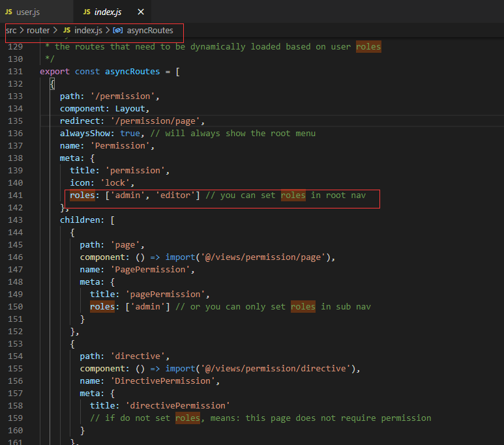Screen dimensions: 504x445
Task: Open the asyncRoutes breadcrumb symbol
Action: [x=150, y=31]
